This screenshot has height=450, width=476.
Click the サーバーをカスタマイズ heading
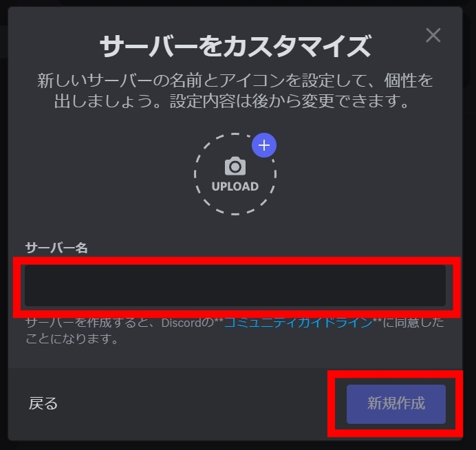coord(235,46)
